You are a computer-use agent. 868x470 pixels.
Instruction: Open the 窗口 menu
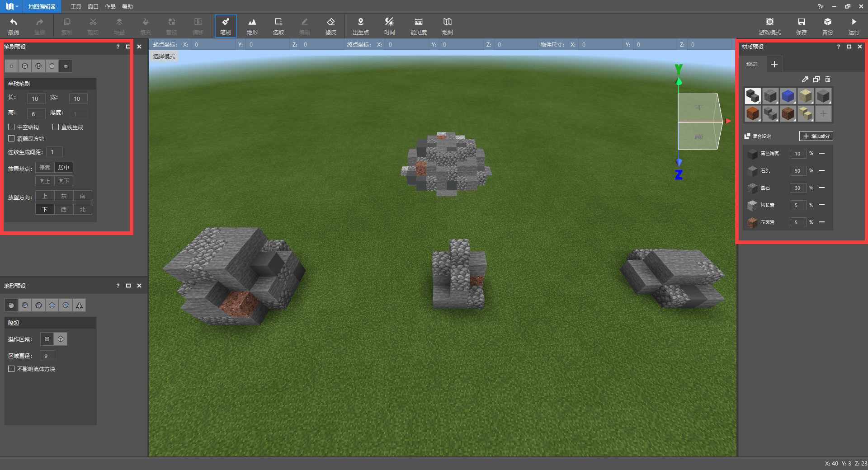pyautogui.click(x=93, y=7)
